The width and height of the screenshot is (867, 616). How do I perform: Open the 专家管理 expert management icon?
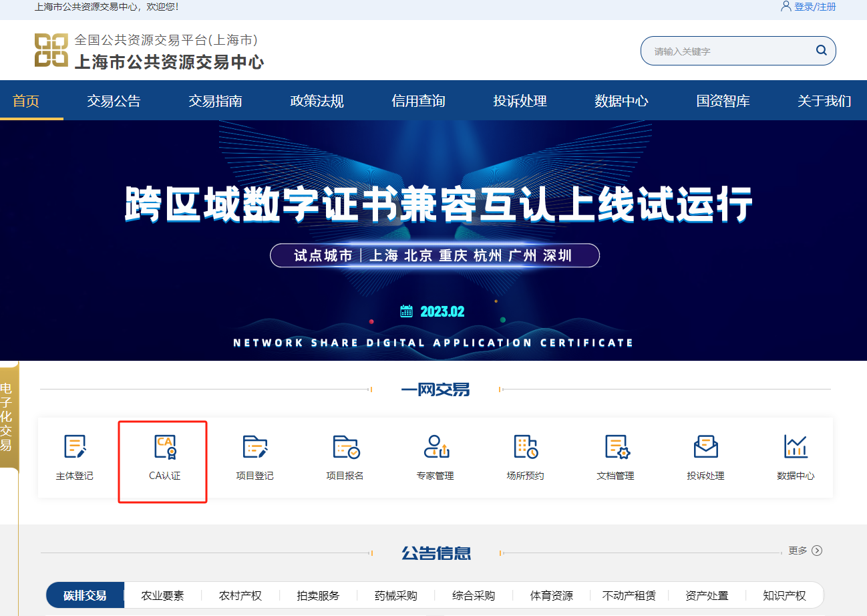[435, 458]
